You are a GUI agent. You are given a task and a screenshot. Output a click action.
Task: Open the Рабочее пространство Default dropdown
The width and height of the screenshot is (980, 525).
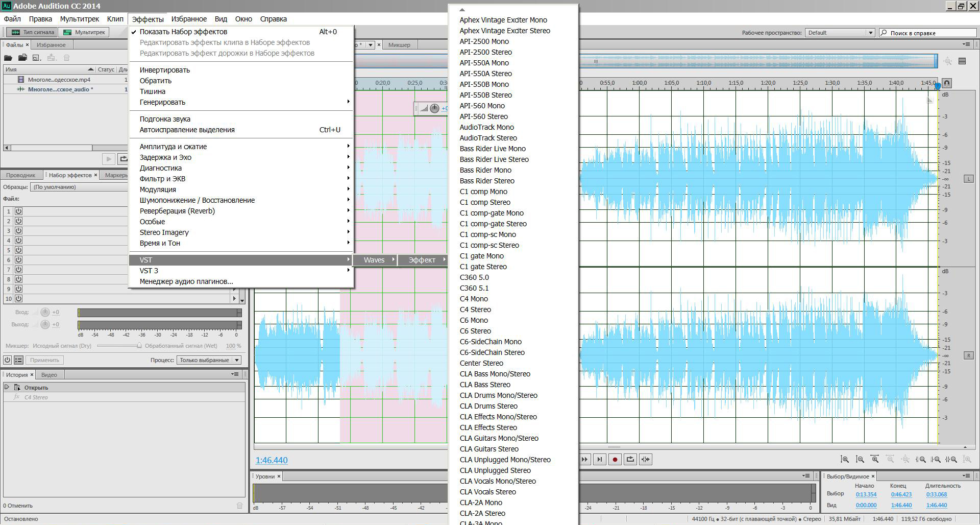[x=840, y=33]
